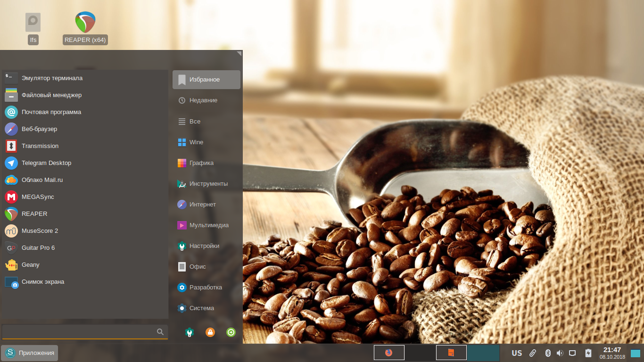The width and height of the screenshot is (644, 362).
Task: Launch Guitar Pro 6
Action: [38, 248]
